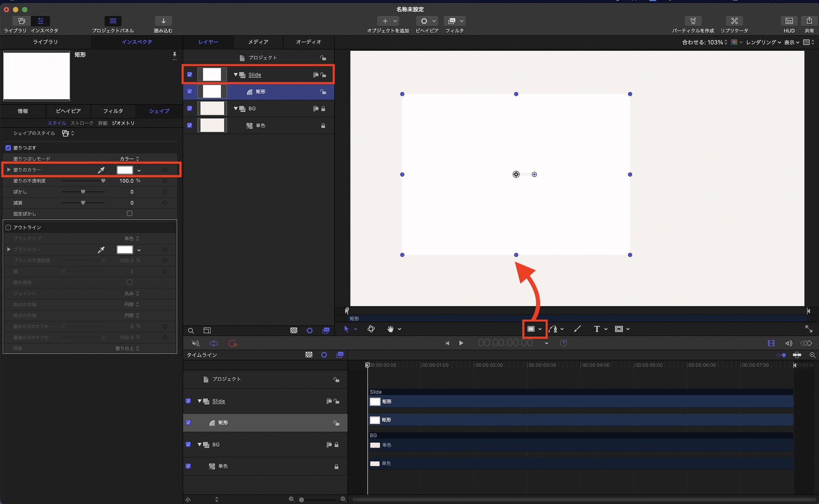Click the Replicator toolbar icon
819x504 pixels.
734,21
